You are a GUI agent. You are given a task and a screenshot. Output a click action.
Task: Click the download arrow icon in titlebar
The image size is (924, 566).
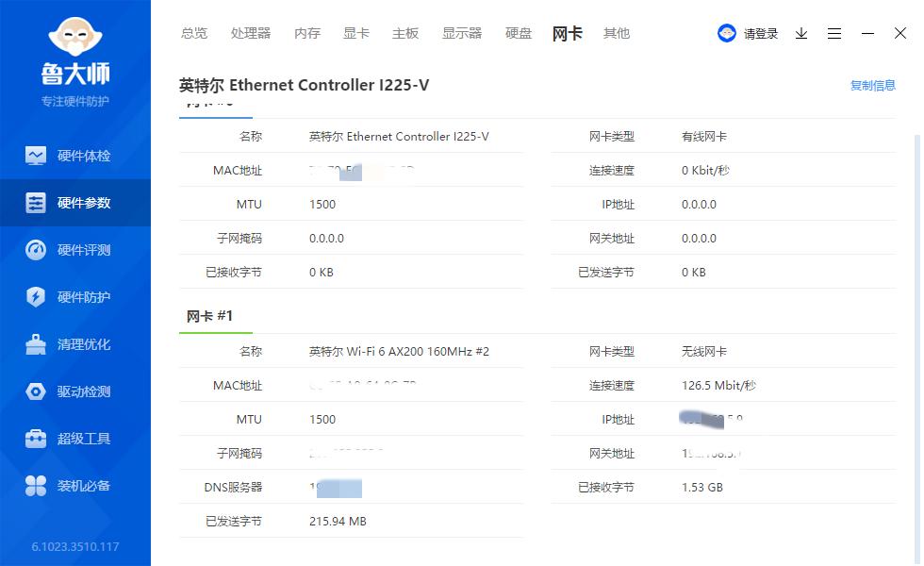coord(801,33)
